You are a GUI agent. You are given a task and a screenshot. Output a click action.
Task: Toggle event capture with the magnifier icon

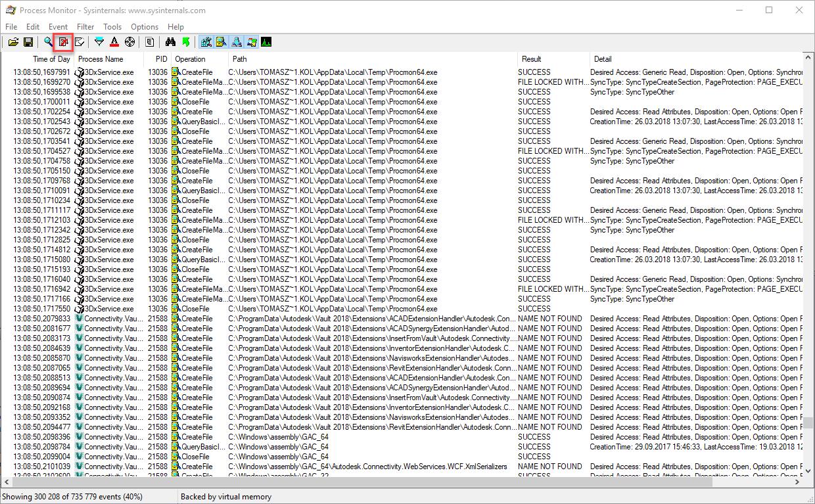point(49,42)
